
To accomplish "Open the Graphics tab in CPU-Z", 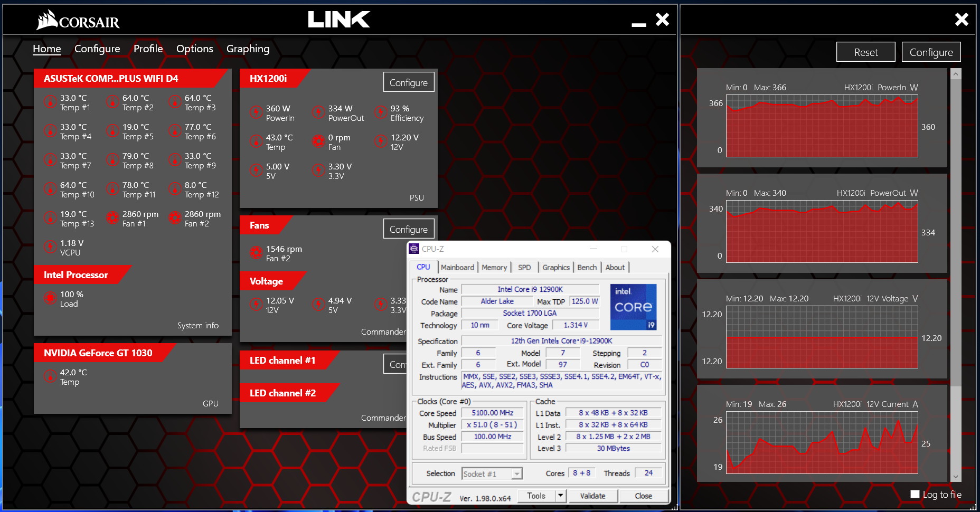I will tap(556, 267).
